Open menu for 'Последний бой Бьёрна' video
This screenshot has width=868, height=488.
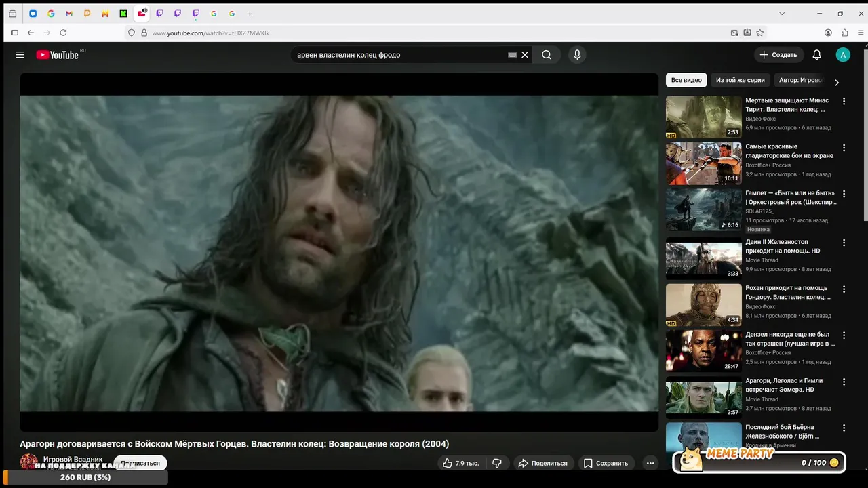coord(844,428)
